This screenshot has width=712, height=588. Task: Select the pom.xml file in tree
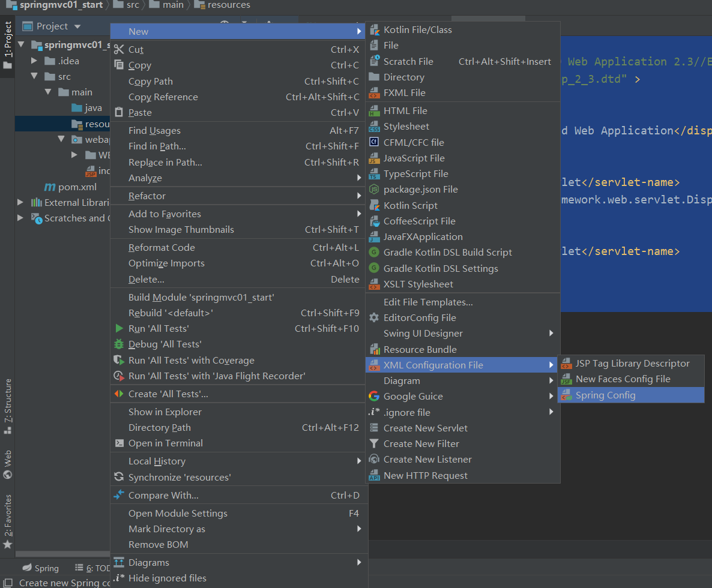coord(70,187)
